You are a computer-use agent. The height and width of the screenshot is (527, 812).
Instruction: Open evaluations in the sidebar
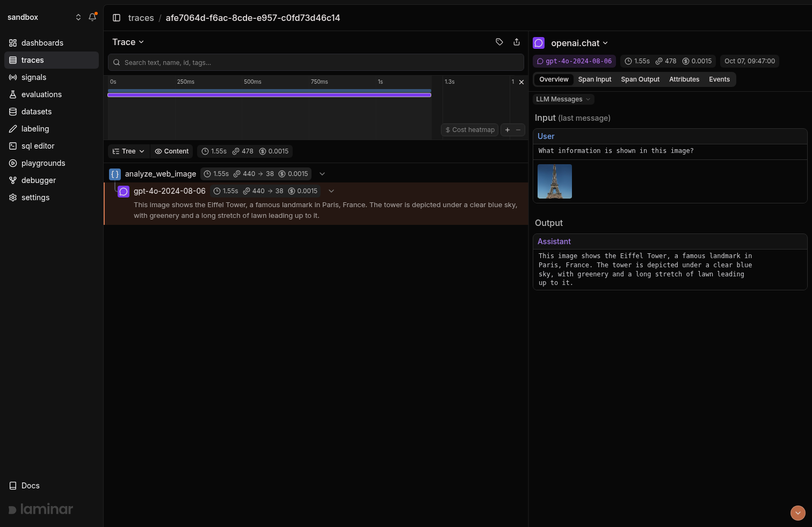[52, 94]
